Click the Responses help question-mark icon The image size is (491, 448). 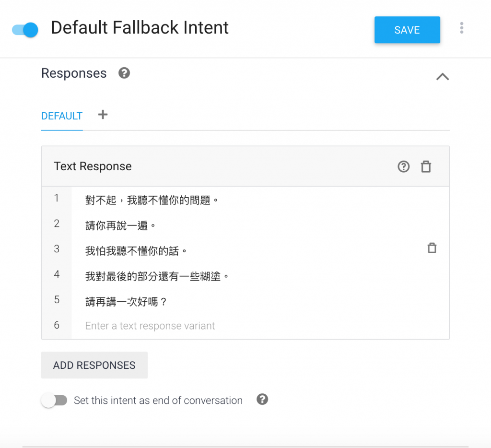tap(124, 73)
